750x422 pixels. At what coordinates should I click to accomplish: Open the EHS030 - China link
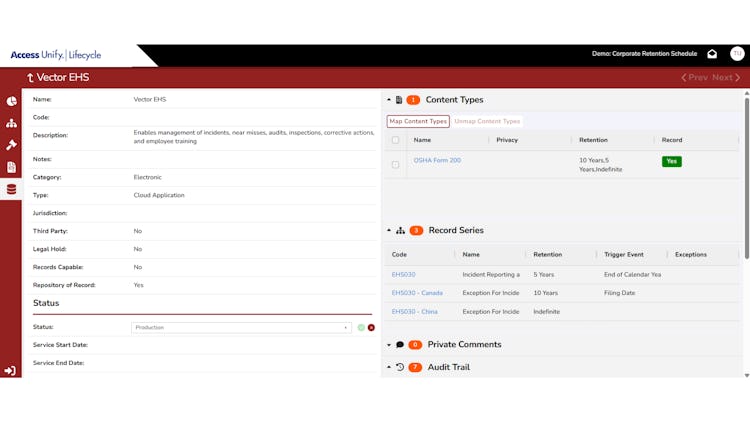pos(414,311)
